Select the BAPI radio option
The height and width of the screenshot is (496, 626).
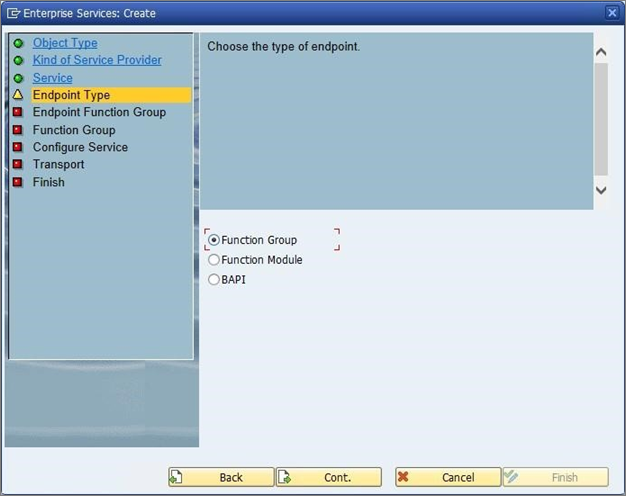[214, 280]
